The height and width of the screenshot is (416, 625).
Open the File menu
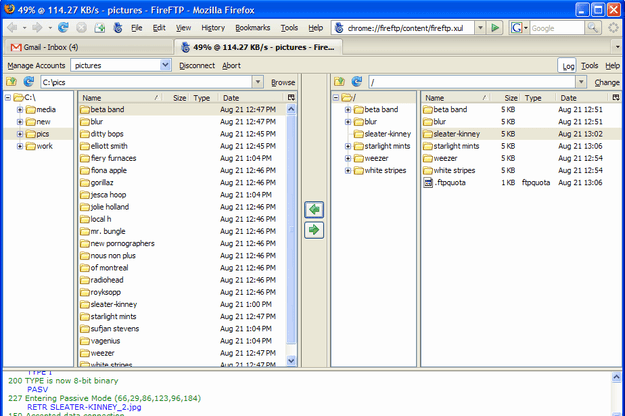[137, 28]
